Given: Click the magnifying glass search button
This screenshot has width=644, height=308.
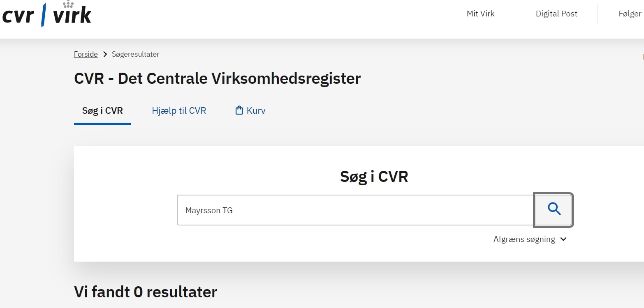Looking at the screenshot, I should [554, 210].
